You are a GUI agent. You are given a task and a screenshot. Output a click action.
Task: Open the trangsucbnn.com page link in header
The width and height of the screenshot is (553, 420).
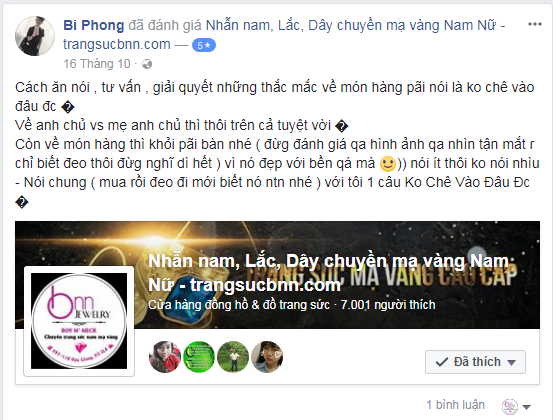(117, 44)
